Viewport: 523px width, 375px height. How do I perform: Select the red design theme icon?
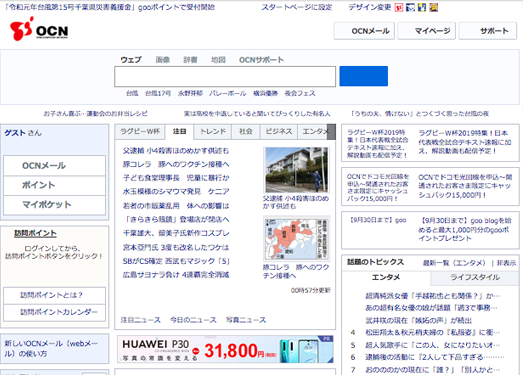coord(399,7)
